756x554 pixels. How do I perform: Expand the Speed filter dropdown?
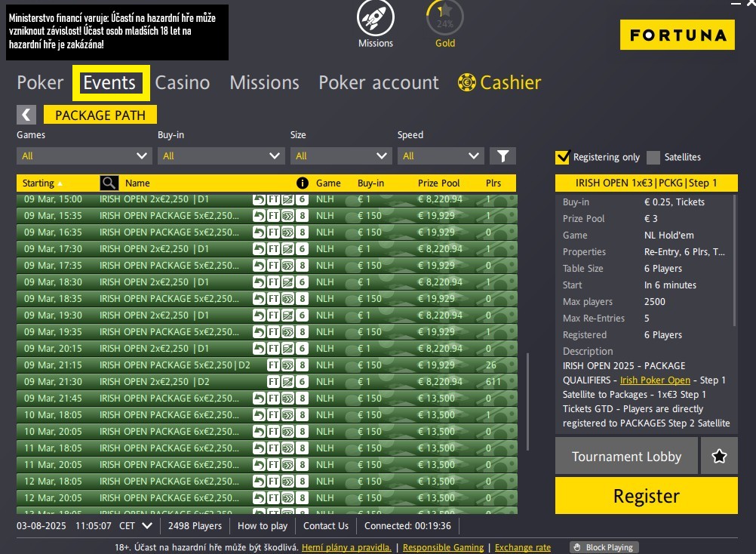click(441, 155)
